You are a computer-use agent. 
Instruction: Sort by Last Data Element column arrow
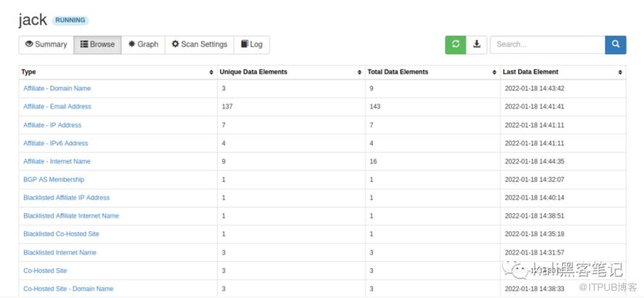620,72
